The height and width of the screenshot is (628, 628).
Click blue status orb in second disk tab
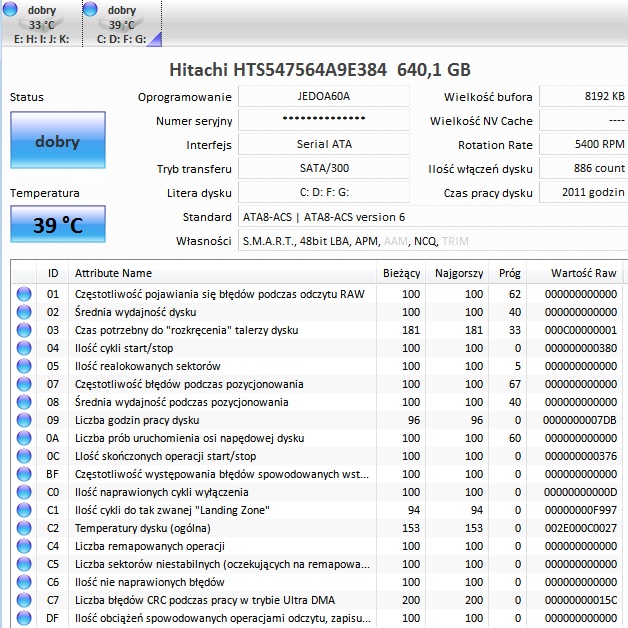pyautogui.click(x=90, y=9)
